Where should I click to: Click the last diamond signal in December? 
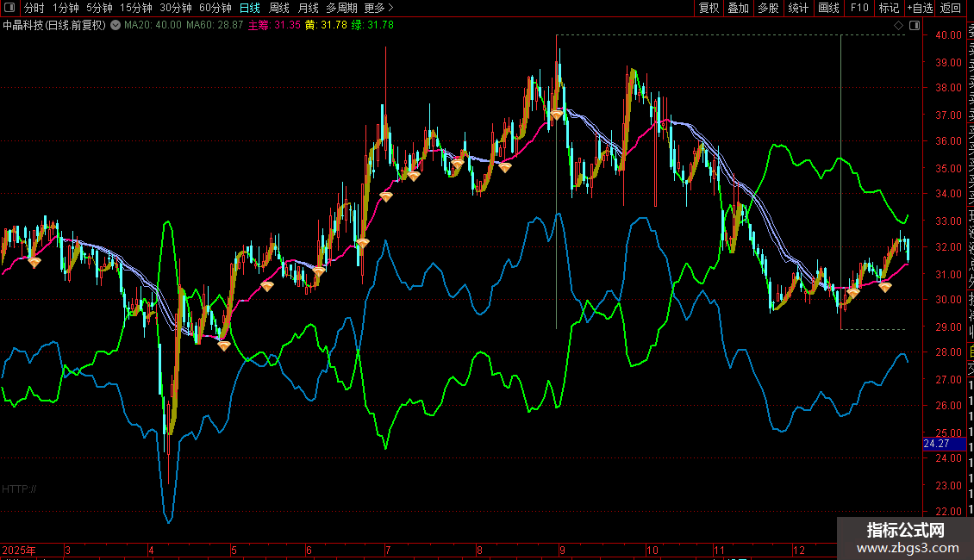pos(885,287)
